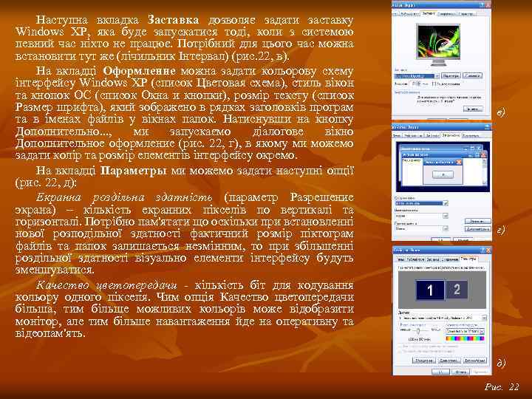
Task: Click Эффекты button in dialog г)
Action: [478, 221]
